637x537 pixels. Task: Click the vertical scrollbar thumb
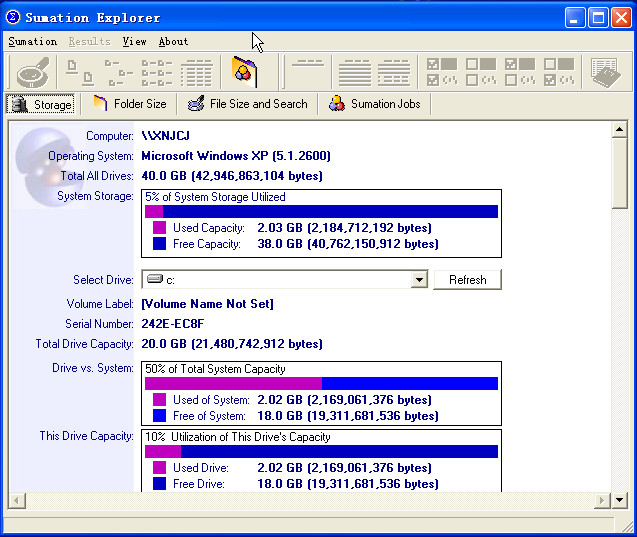[x=620, y=173]
